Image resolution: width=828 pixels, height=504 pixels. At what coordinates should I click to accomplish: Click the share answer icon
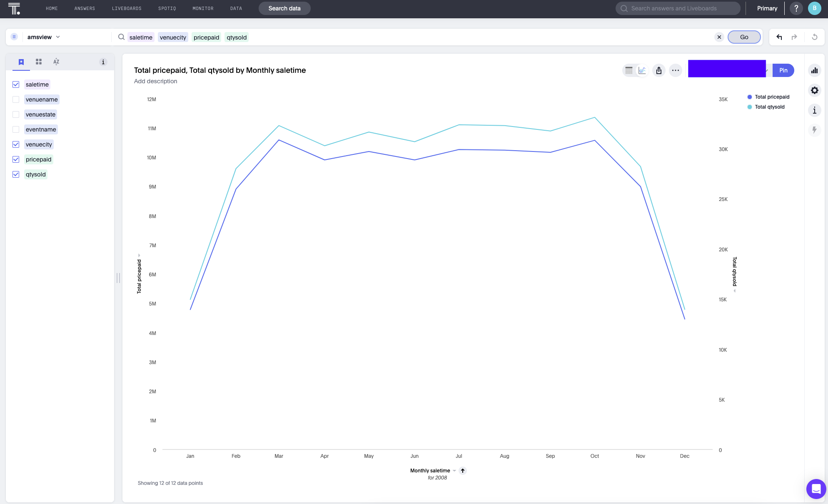click(659, 70)
